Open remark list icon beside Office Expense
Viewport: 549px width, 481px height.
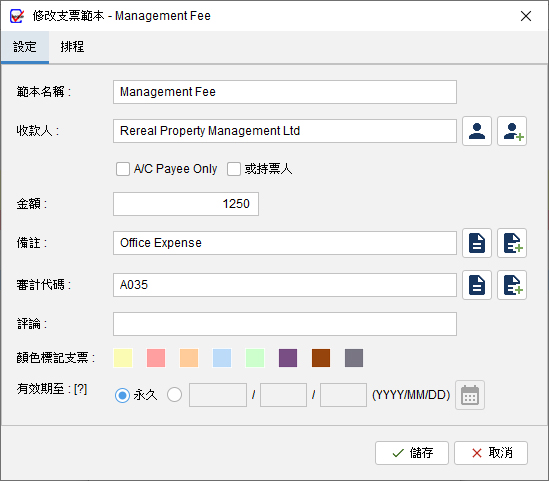[x=477, y=243]
